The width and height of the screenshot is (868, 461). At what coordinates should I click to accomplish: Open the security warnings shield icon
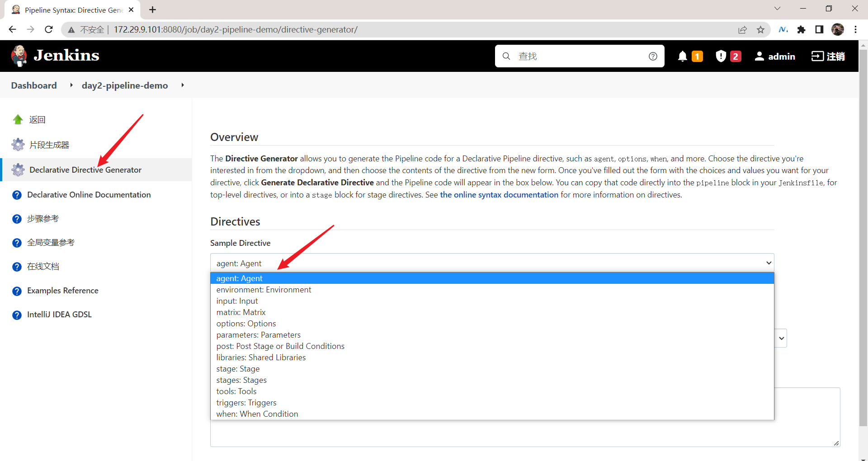[x=721, y=56]
